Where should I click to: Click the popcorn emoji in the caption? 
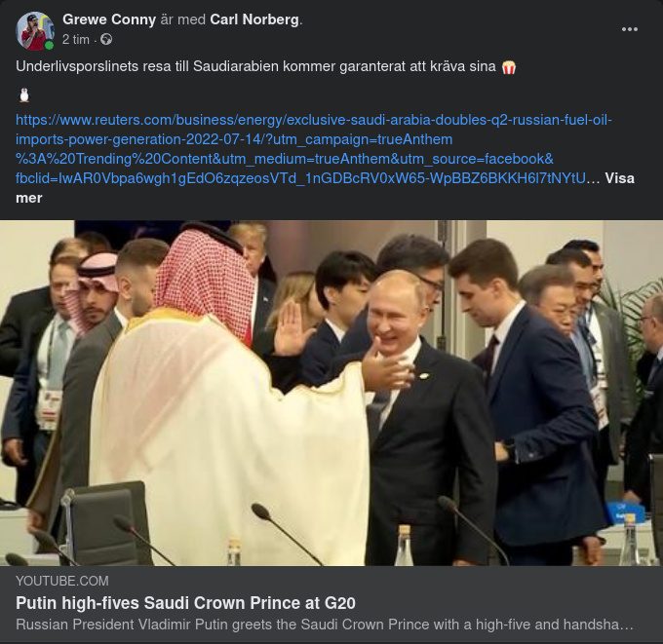(508, 68)
